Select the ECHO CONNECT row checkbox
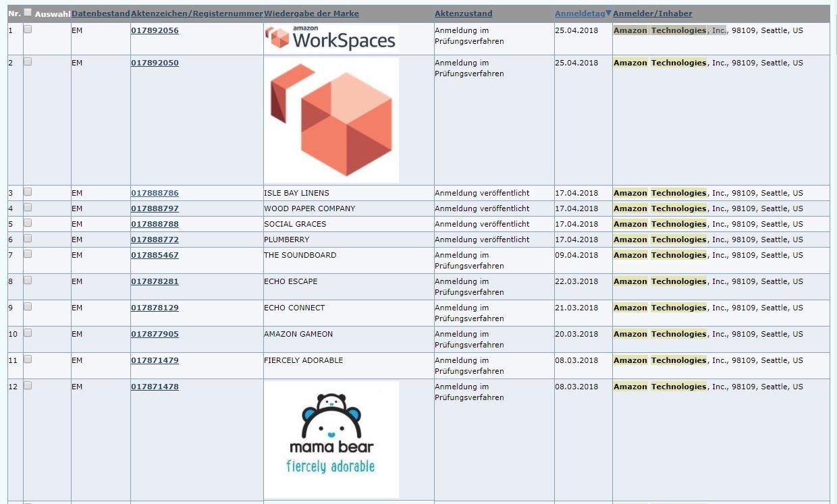Viewport: 837px width, 504px height. coord(28,306)
